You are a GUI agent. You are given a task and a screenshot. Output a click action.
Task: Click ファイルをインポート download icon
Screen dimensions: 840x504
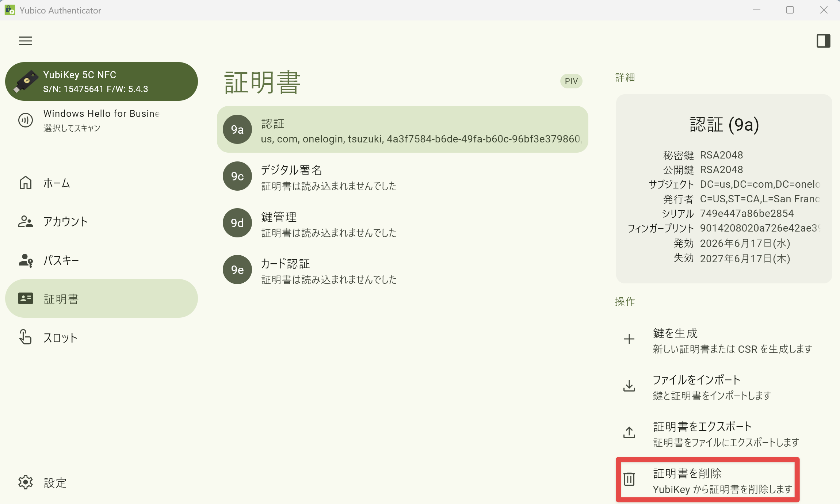pos(629,386)
